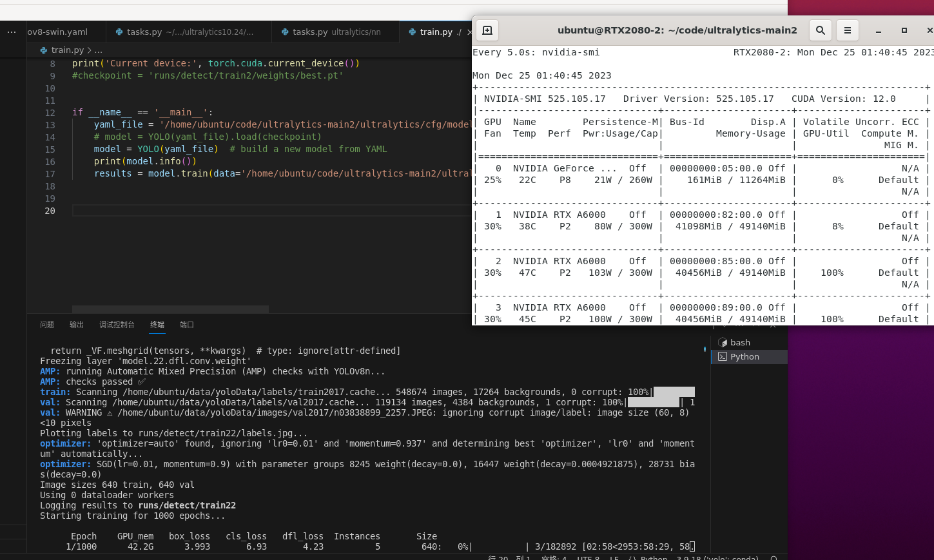Open the 调试控制台 (Debug Console) panel tab
The height and width of the screenshot is (560, 934).
117,325
